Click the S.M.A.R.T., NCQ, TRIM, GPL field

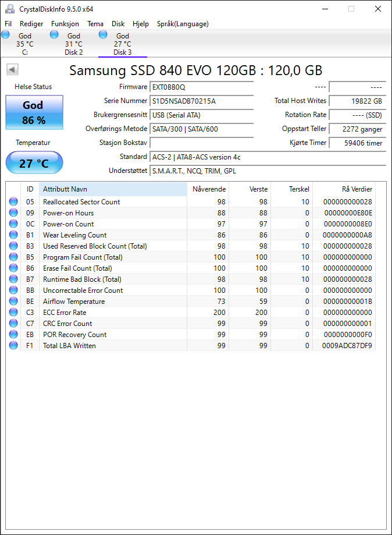tap(268, 171)
